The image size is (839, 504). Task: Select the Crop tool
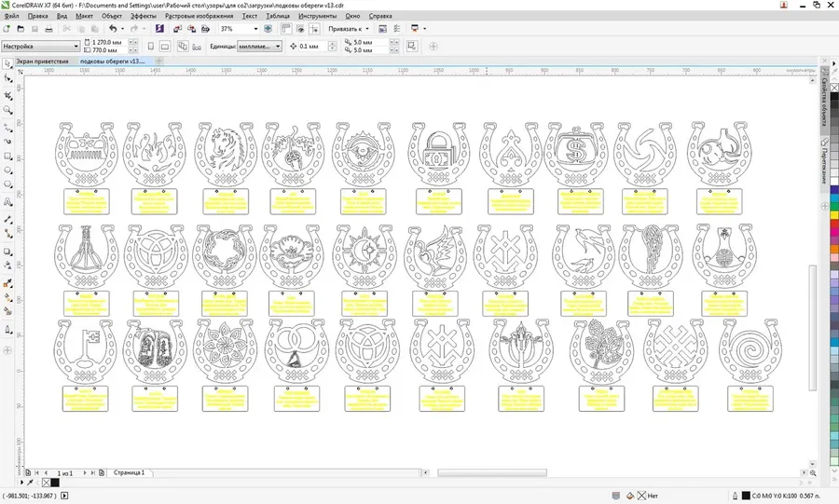[x=7, y=95]
